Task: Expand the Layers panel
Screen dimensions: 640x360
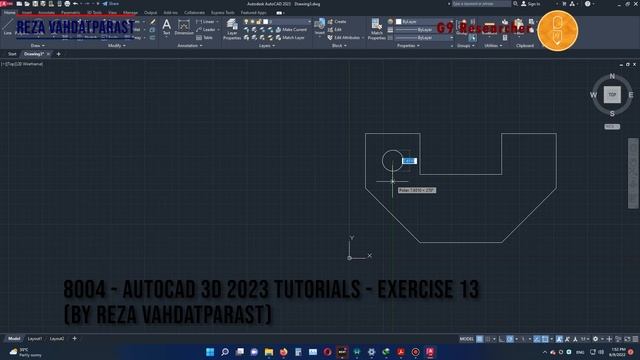Action: coord(267,46)
